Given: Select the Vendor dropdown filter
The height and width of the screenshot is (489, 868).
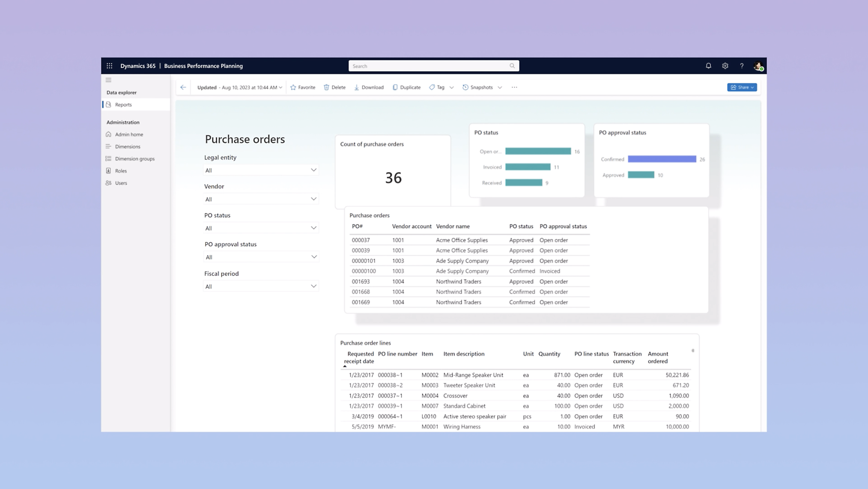Looking at the screenshot, I should (260, 199).
